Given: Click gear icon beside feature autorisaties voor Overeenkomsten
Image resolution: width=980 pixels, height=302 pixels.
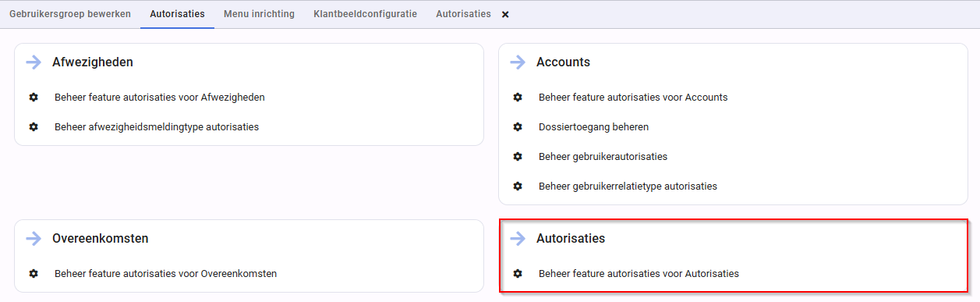Looking at the screenshot, I should (34, 274).
